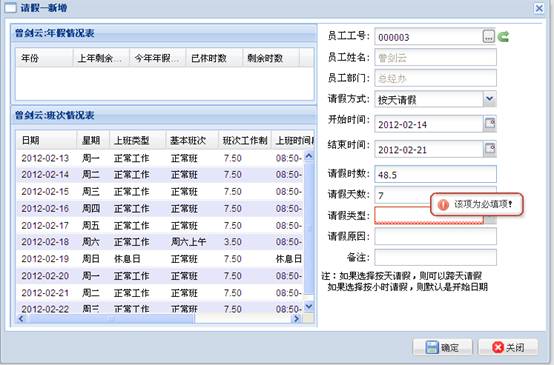Sort shift table by 日期 header
554x365 pixels.
pos(46,140)
